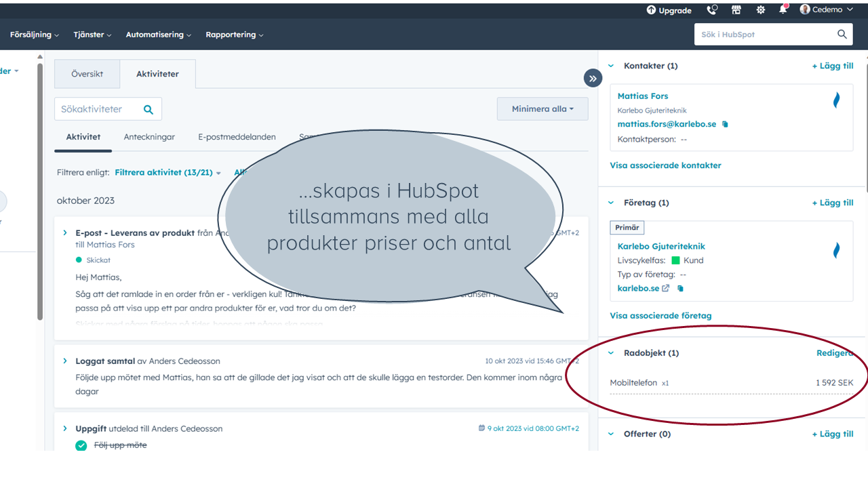Click the mattias.fors@karlebo.se email link
868x488 pixels.
click(x=667, y=124)
